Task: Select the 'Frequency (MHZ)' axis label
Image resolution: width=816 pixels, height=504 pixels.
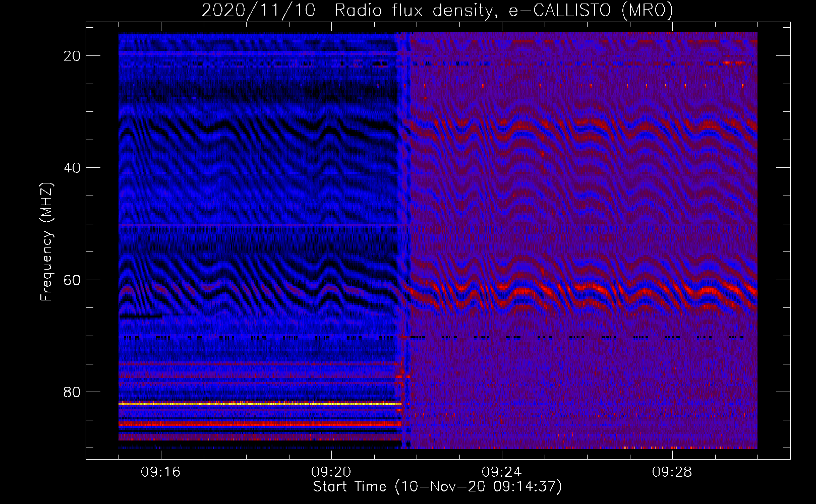Action: pyautogui.click(x=46, y=242)
